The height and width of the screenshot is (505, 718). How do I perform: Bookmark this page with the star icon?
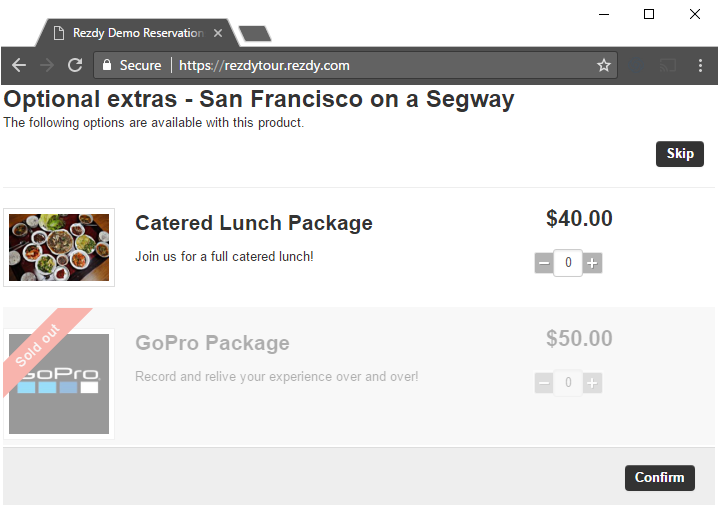tap(604, 65)
